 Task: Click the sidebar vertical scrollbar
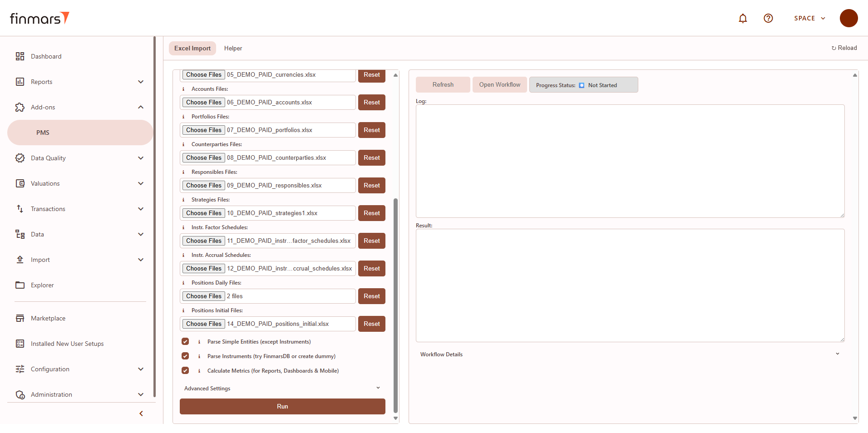(154, 216)
